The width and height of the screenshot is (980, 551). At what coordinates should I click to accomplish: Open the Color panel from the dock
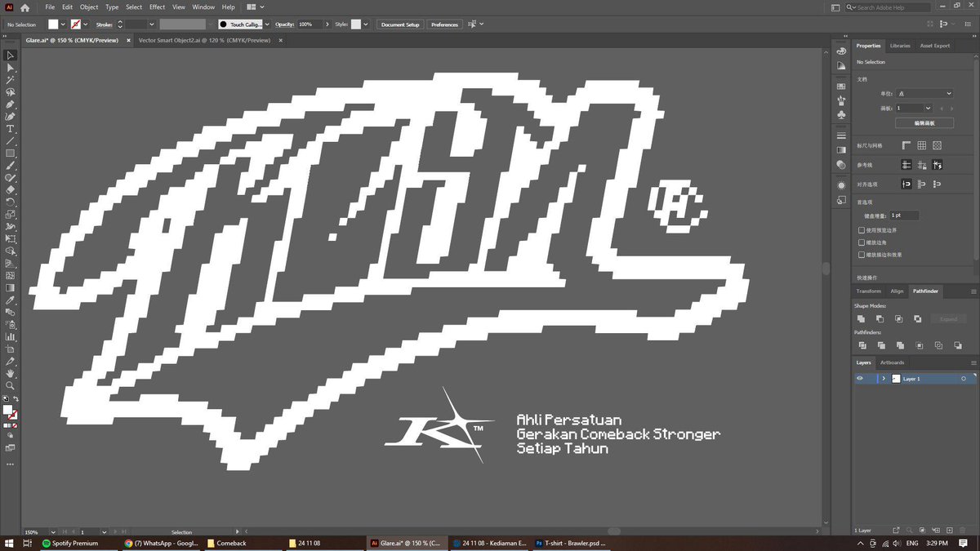point(841,51)
